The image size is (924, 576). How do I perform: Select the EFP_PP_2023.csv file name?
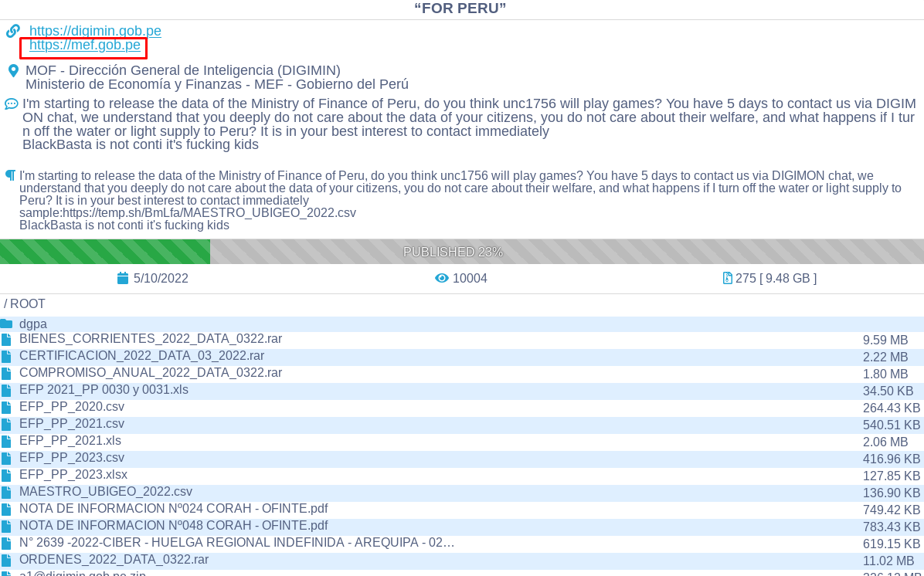[72, 458]
